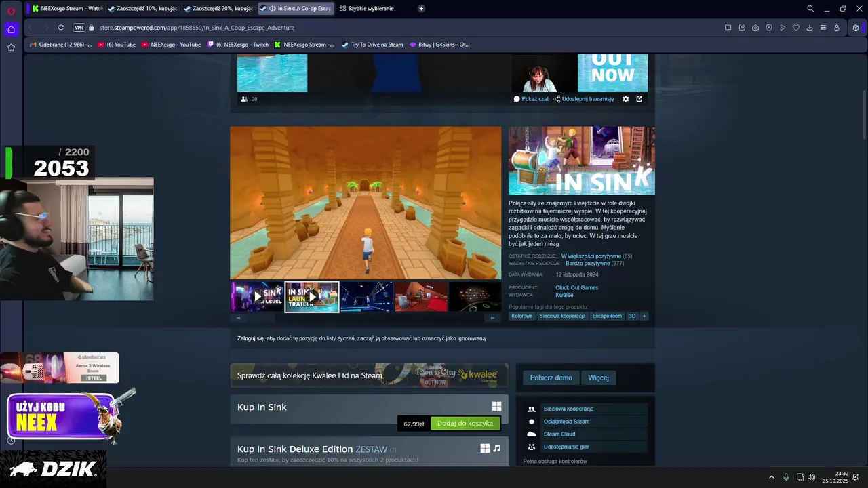Click Dodaj do koszyka for In Sink

coord(465,424)
